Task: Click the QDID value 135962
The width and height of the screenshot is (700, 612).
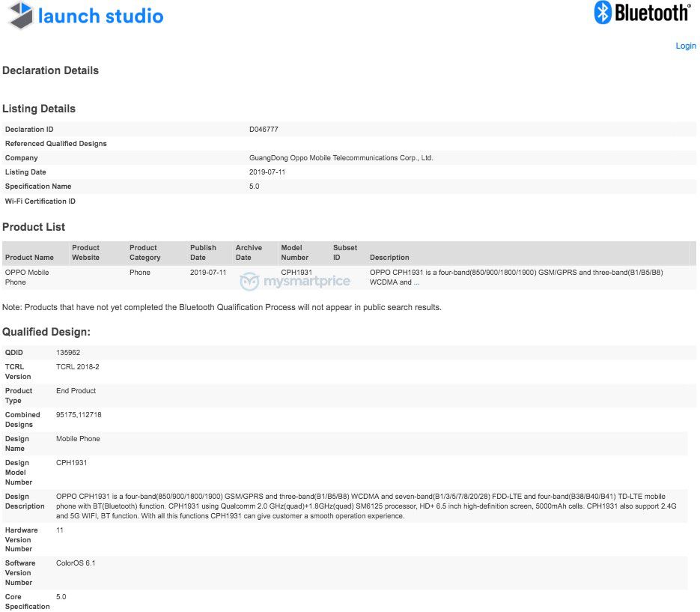Action: 67,352
